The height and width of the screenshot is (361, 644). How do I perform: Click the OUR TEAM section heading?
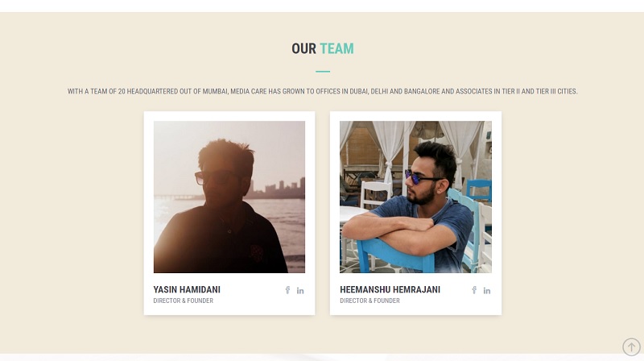click(323, 48)
